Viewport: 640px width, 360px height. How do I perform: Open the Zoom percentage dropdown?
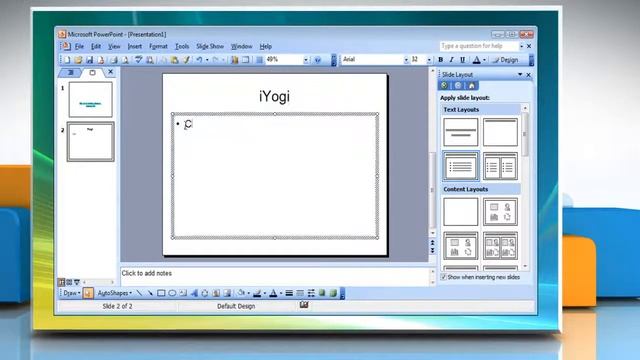[x=306, y=60]
